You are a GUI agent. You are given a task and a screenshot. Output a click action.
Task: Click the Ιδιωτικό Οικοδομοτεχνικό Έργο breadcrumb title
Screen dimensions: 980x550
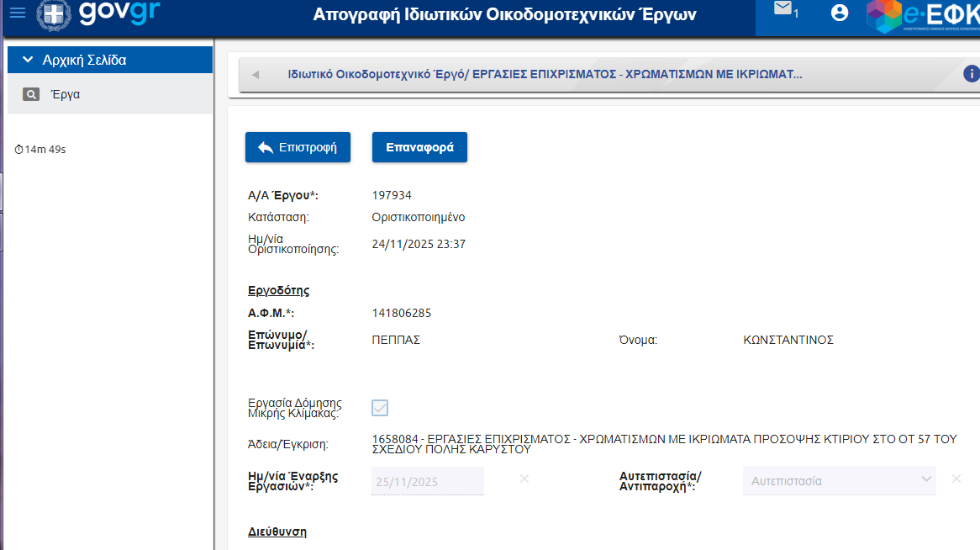pos(545,74)
